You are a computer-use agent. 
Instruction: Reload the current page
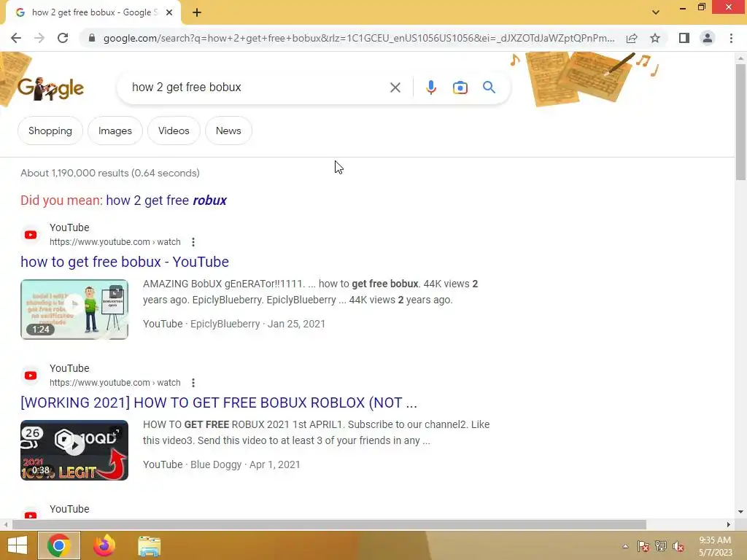pyautogui.click(x=63, y=38)
